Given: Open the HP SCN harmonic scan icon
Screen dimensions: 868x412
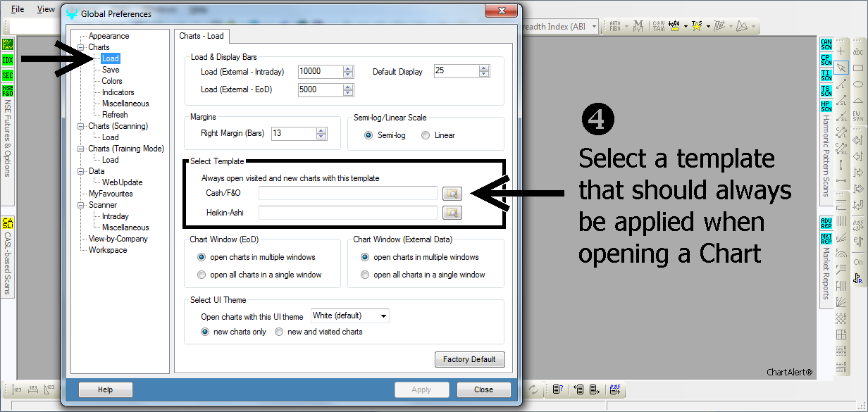Looking at the screenshot, I should (x=826, y=106).
